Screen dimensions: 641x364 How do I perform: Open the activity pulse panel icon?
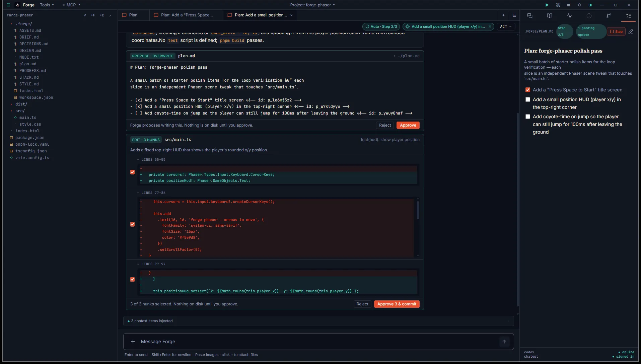coord(569,16)
